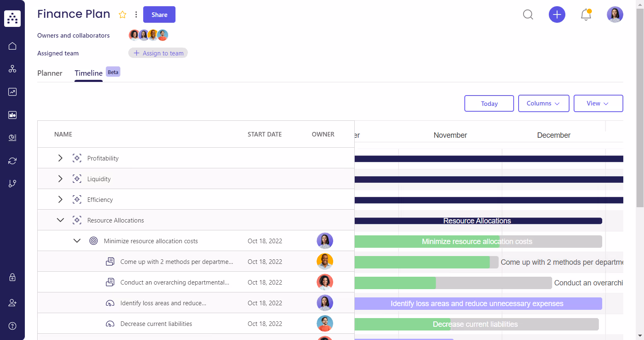Star the Finance Plan as favorite

123,14
